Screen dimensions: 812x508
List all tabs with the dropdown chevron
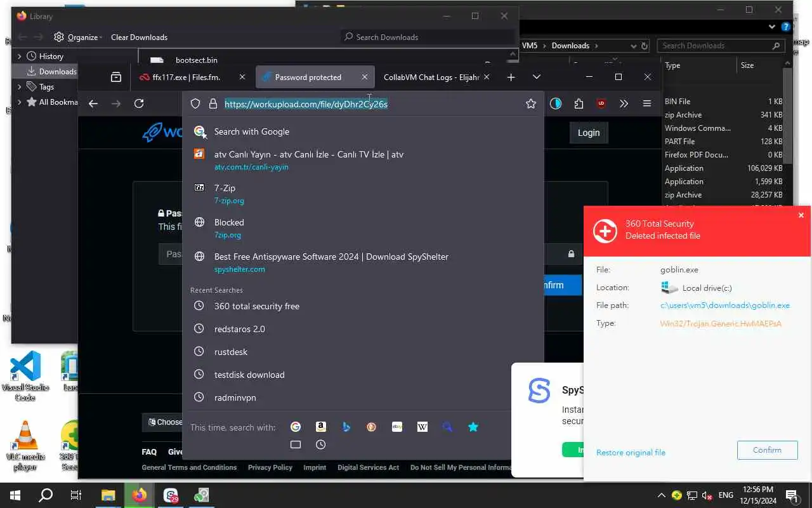pyautogui.click(x=537, y=77)
